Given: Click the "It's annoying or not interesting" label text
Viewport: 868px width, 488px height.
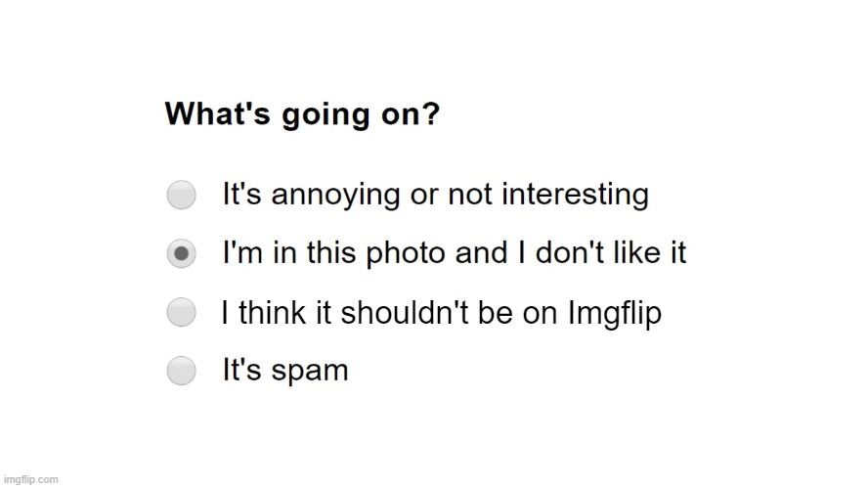Looking at the screenshot, I should pos(435,195).
